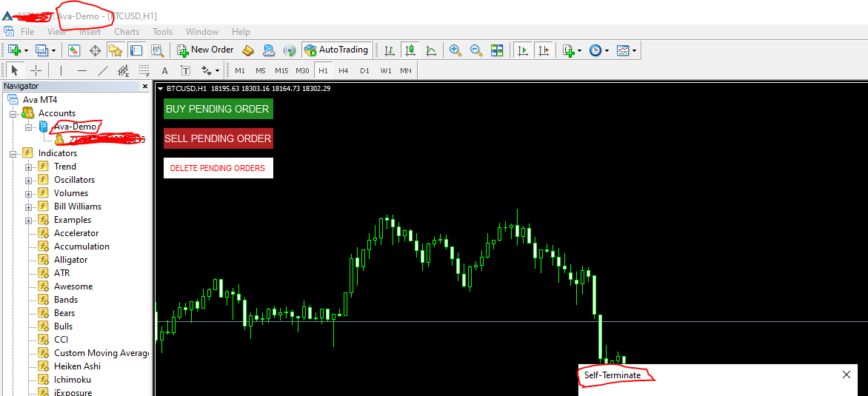Screen dimensions: 868x396
Task: Zoom in on the chart
Action: [x=455, y=50]
